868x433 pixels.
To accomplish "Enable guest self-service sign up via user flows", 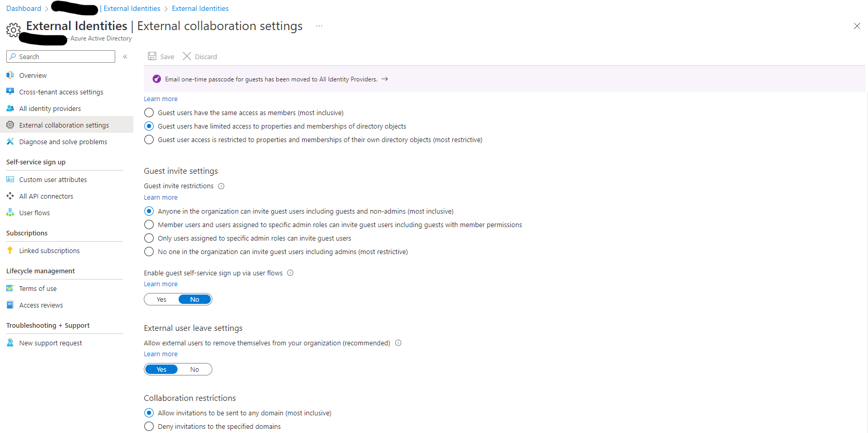I will pyautogui.click(x=161, y=299).
